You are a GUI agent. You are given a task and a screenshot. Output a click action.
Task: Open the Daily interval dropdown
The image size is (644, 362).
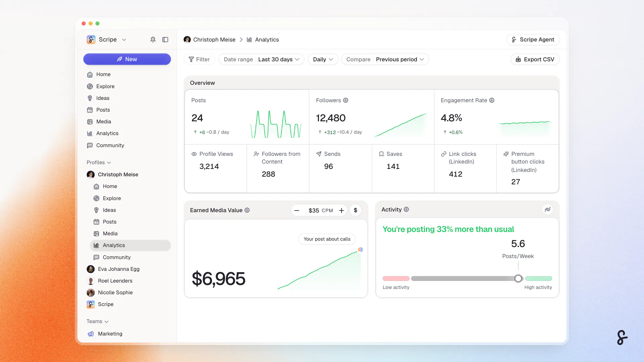pyautogui.click(x=323, y=59)
